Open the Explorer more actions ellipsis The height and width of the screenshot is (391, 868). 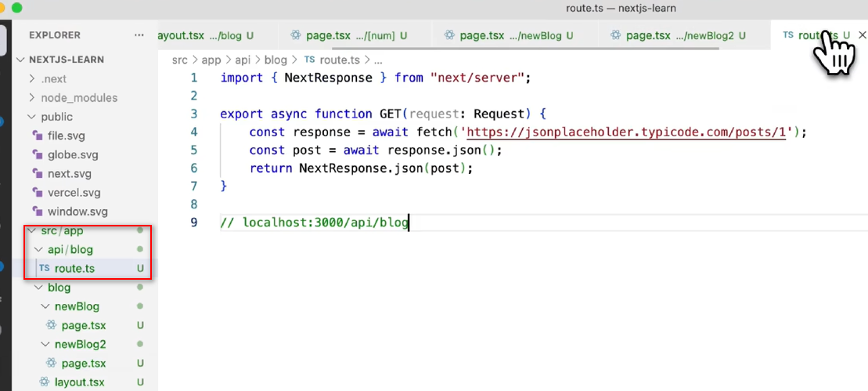tap(139, 35)
